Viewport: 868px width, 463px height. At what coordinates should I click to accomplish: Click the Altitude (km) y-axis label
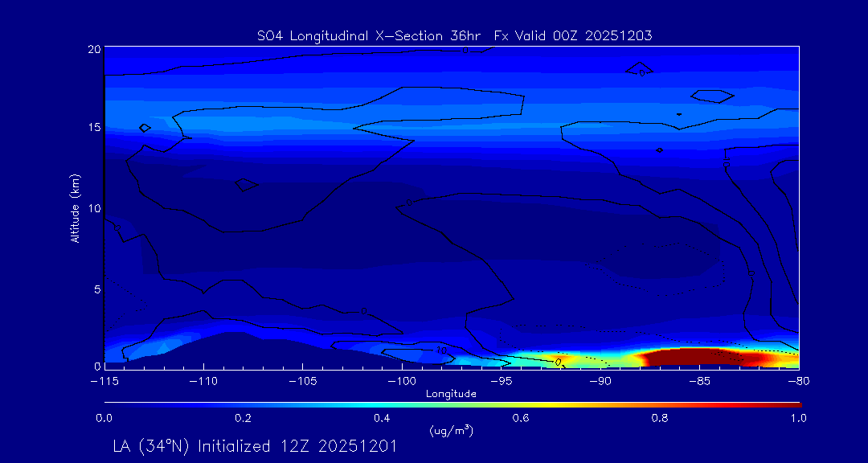tap(75, 208)
